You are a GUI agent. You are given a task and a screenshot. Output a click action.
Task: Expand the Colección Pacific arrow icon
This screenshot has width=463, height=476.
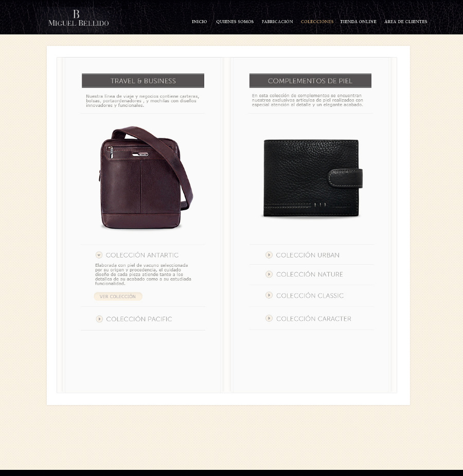(99, 319)
